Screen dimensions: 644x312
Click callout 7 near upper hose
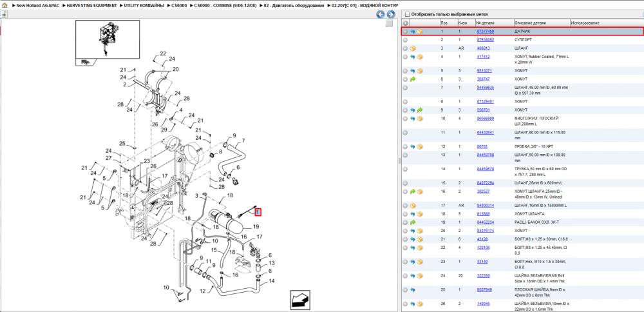243,141
